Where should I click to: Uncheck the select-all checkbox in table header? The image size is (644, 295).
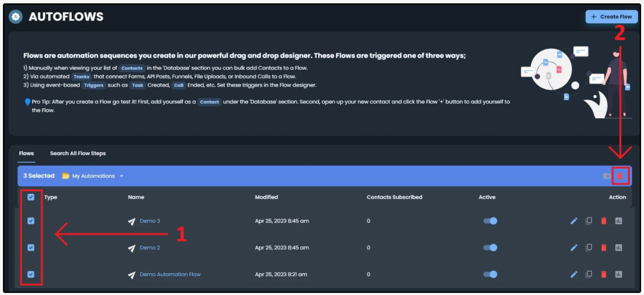click(x=31, y=197)
